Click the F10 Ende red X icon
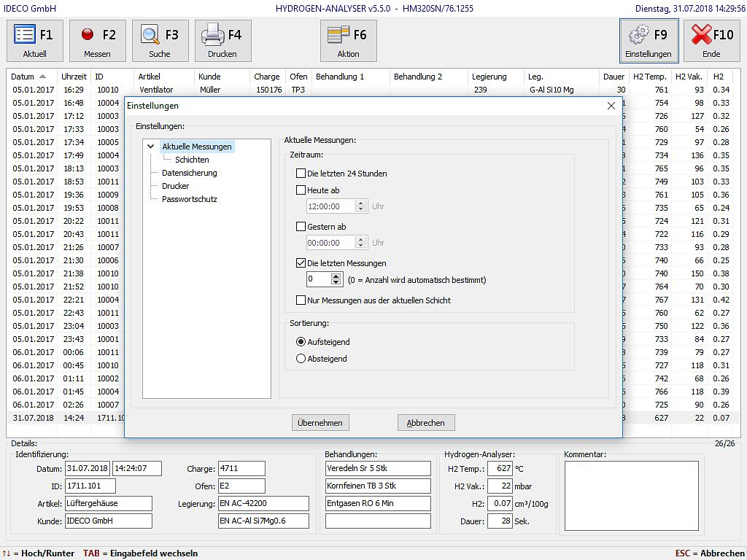 (x=701, y=35)
